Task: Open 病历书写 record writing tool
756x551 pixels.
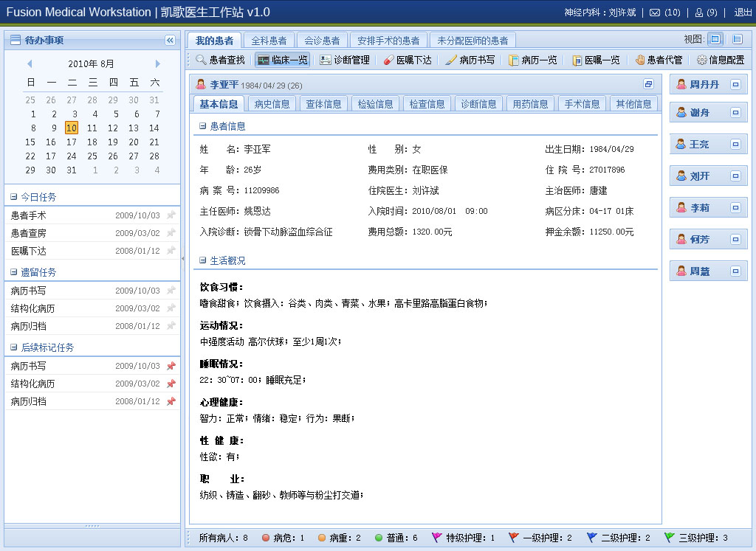Action: click(x=452, y=60)
